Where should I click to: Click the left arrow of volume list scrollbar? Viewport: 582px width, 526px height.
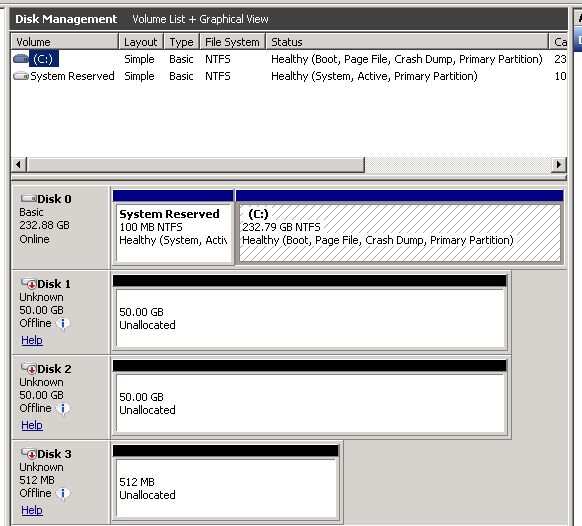19,164
